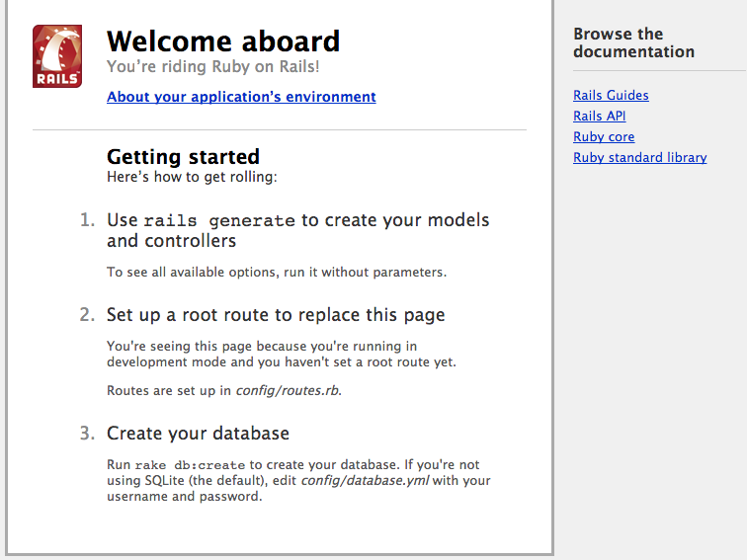Image resolution: width=747 pixels, height=560 pixels.
Task: Select the "Create your database" step heading
Action: click(198, 434)
